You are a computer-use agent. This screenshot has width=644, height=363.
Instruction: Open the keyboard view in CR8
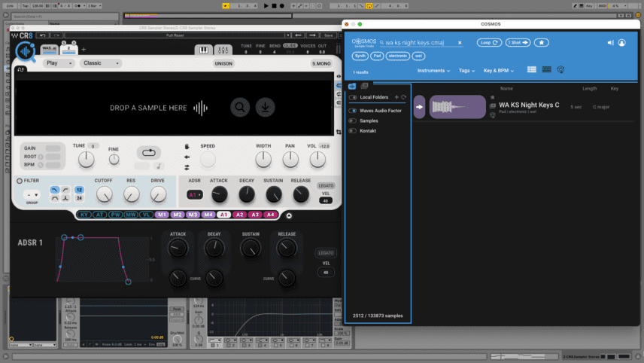[x=203, y=50]
